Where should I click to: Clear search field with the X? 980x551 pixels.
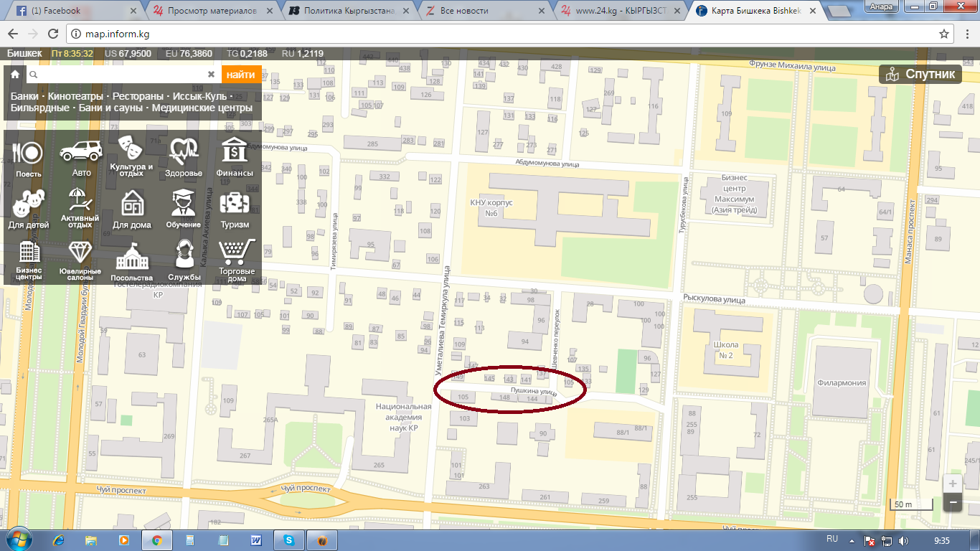click(x=211, y=74)
